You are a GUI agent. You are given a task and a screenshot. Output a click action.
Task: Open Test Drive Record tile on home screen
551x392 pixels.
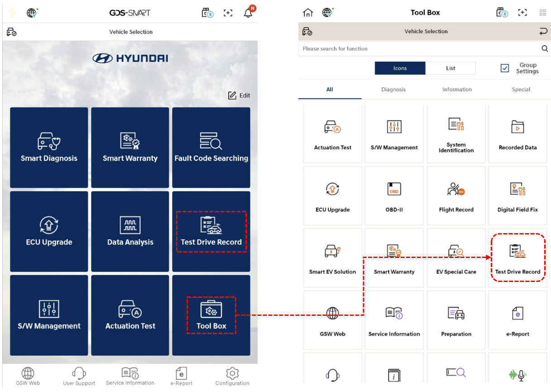point(211,231)
